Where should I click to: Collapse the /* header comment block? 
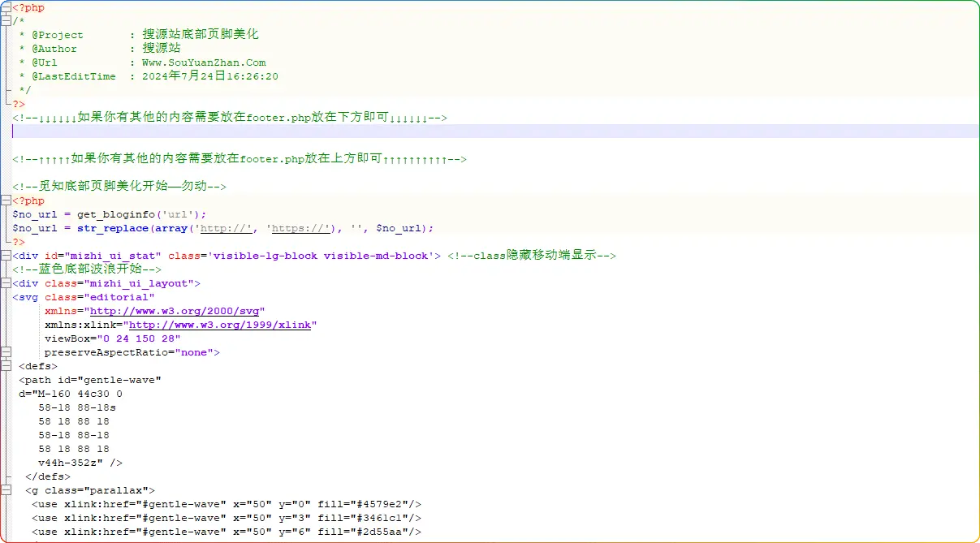(6, 21)
